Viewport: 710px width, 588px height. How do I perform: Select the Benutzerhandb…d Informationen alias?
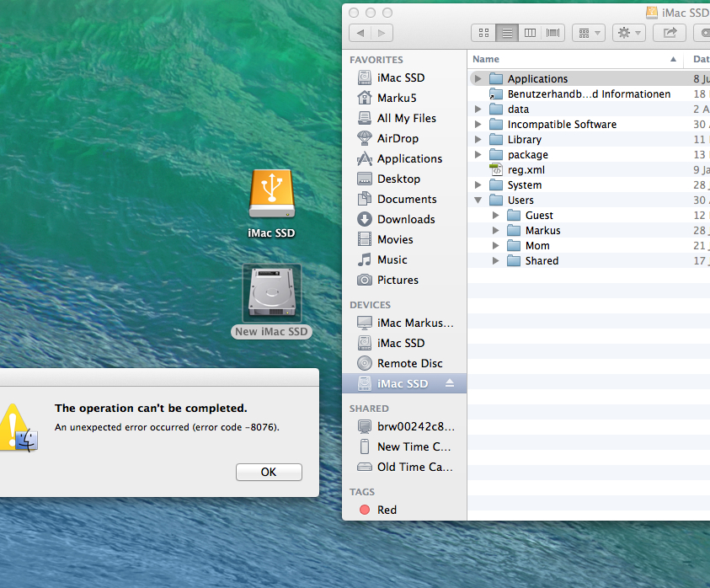(589, 94)
